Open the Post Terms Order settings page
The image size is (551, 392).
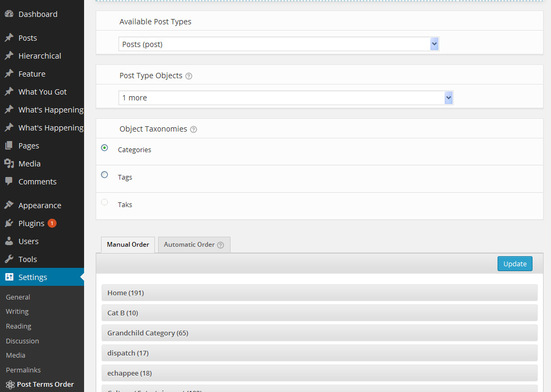click(45, 384)
